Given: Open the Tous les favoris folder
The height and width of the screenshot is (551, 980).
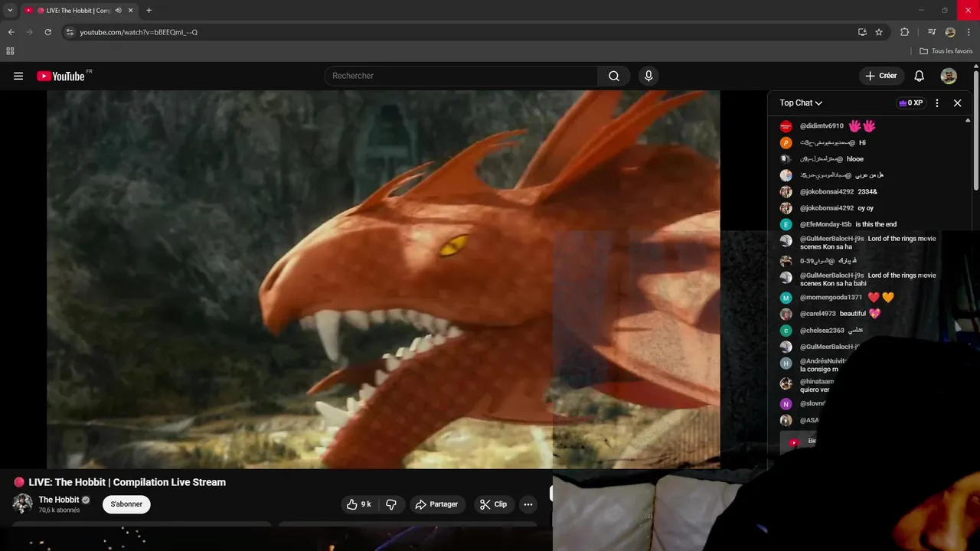Looking at the screenshot, I should tap(946, 51).
